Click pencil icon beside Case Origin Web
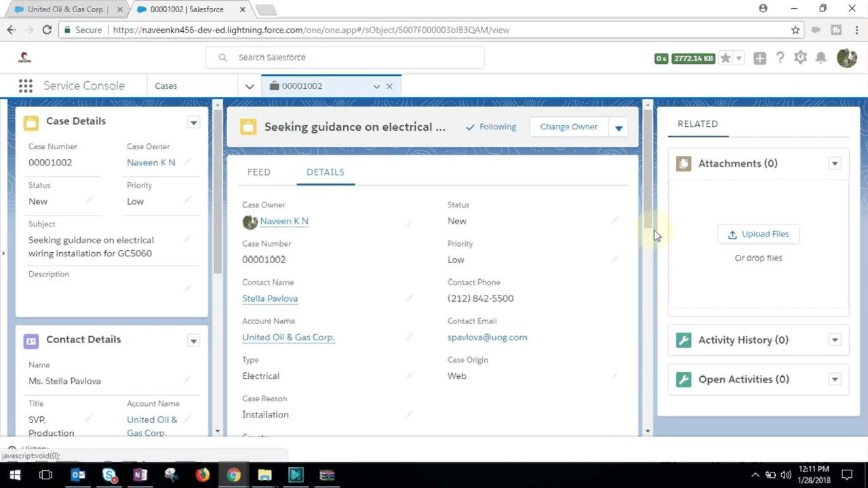The width and height of the screenshot is (868, 488). pyautogui.click(x=615, y=375)
